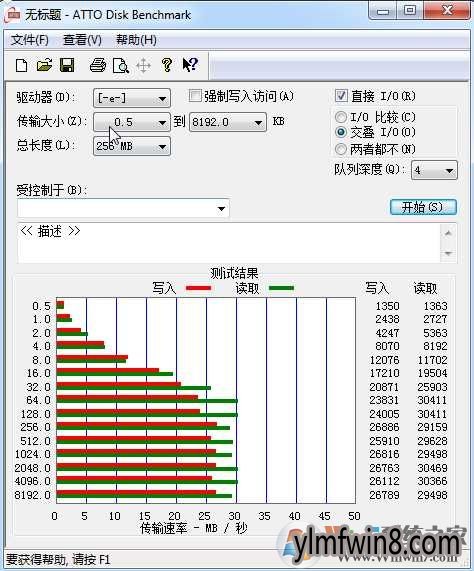The height and width of the screenshot is (571, 474).
Task: Click description box scroll down arrow
Action: click(x=448, y=253)
